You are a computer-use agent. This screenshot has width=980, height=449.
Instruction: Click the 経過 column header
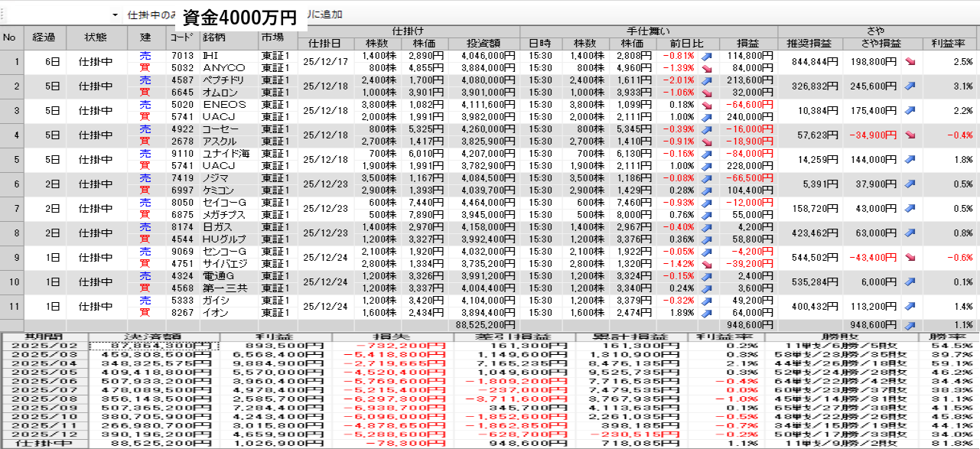pos(44,37)
